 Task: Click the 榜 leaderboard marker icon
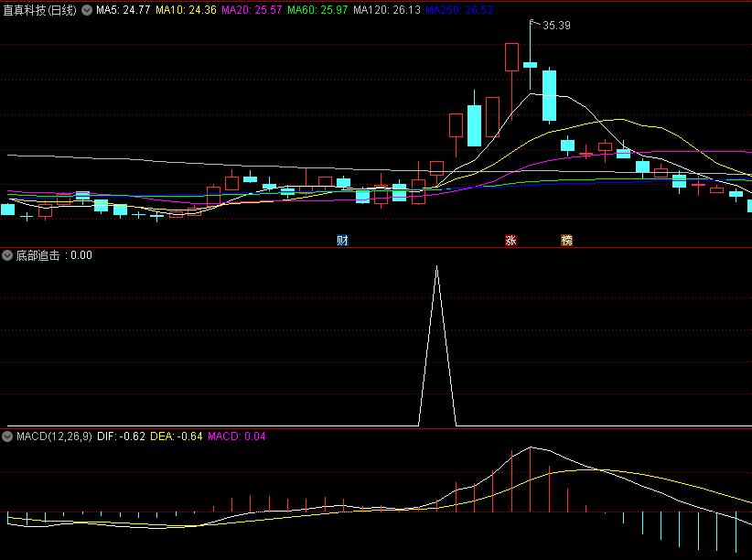click(x=567, y=240)
